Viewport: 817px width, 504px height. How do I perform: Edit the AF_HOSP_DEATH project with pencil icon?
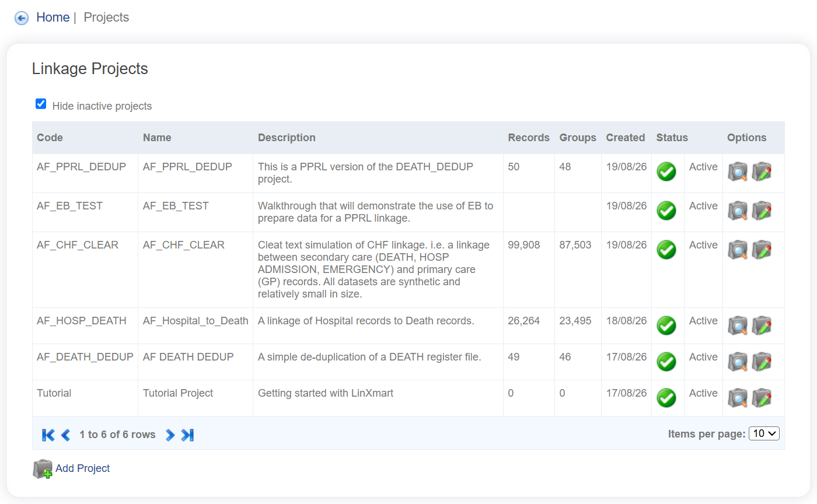[762, 326]
